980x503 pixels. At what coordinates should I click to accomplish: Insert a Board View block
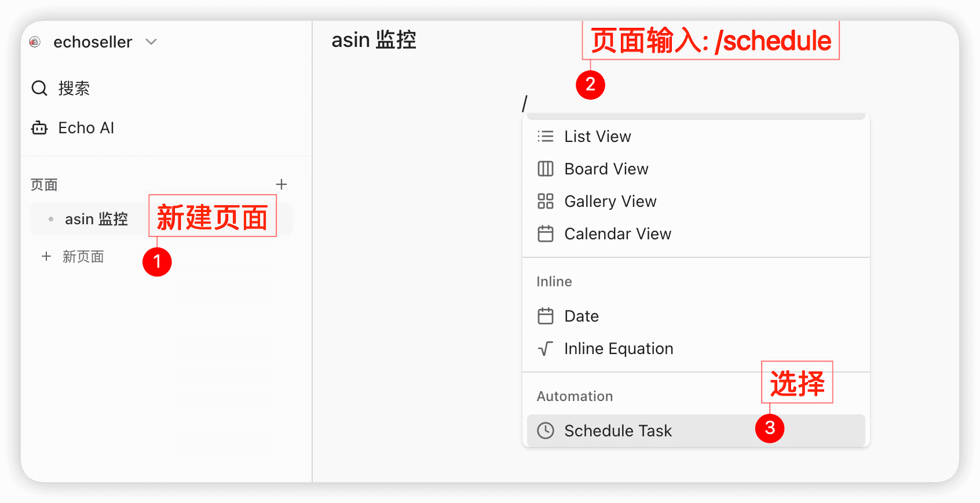(x=606, y=169)
